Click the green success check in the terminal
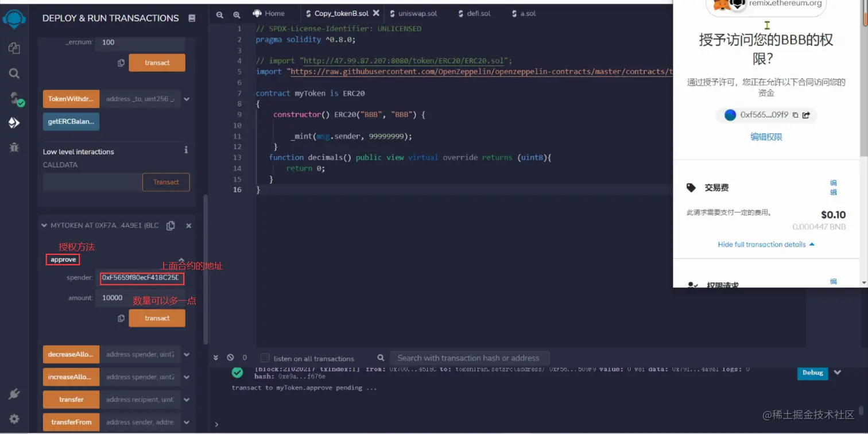 click(237, 373)
